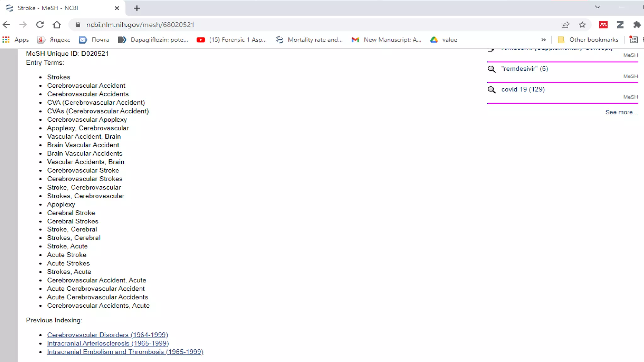The image size is (644, 362).
Task: Open the Apps grid shortcut
Action: pyautogui.click(x=16, y=40)
